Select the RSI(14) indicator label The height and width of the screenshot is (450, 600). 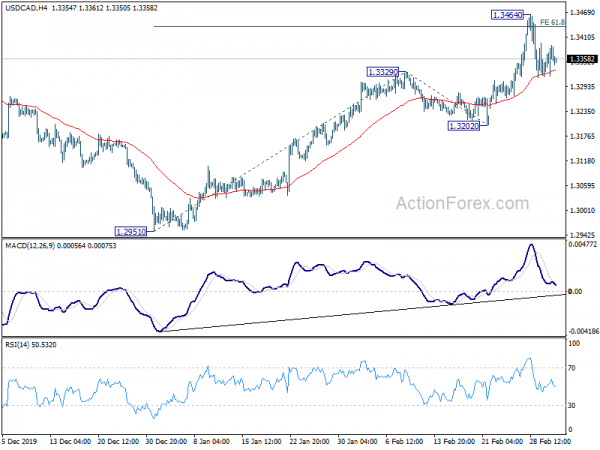click(x=17, y=345)
